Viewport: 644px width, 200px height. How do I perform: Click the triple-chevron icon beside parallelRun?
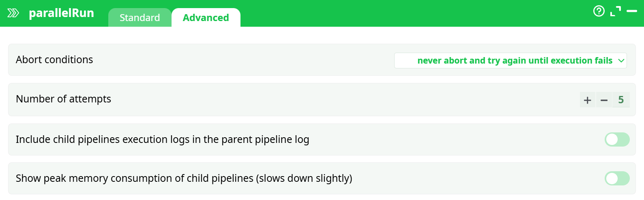coord(13,13)
